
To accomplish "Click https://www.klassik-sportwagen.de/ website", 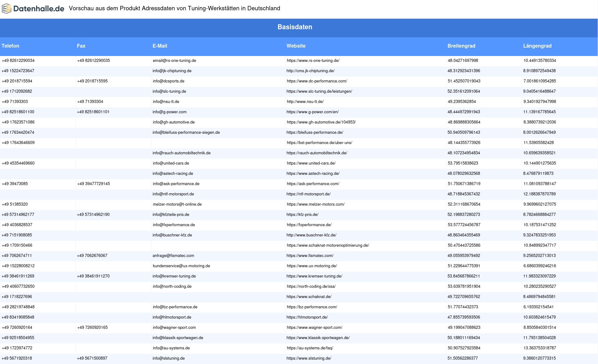I will coord(318,338).
